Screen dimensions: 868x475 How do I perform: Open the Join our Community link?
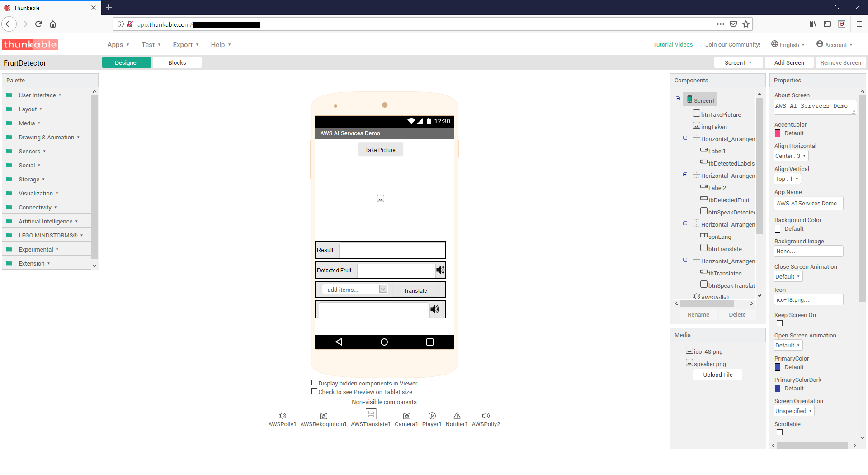(x=733, y=44)
